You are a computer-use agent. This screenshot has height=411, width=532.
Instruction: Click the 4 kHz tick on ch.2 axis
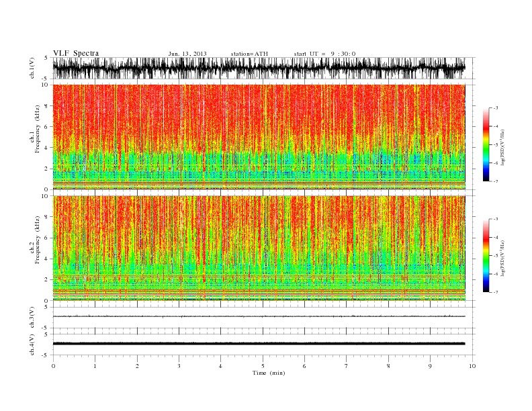tap(46, 259)
